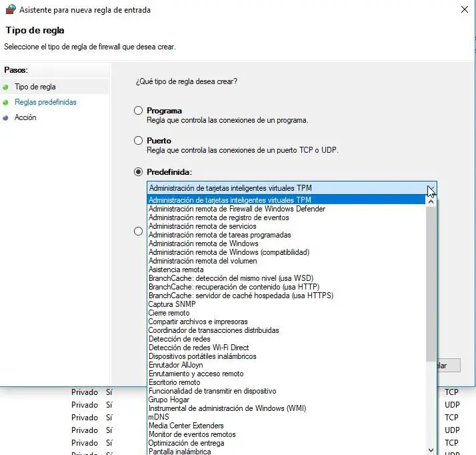This screenshot has height=455, width=476.
Task: Close the new inbound rule wizard
Action: (465, 9)
